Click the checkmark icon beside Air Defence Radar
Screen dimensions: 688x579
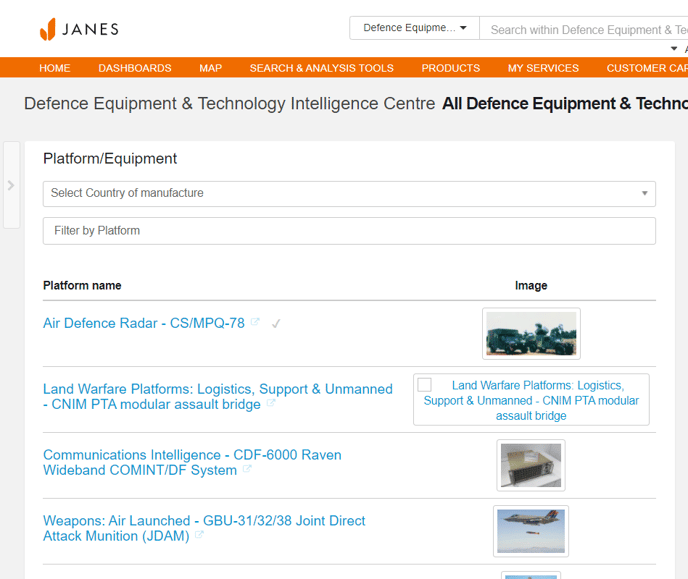[276, 324]
